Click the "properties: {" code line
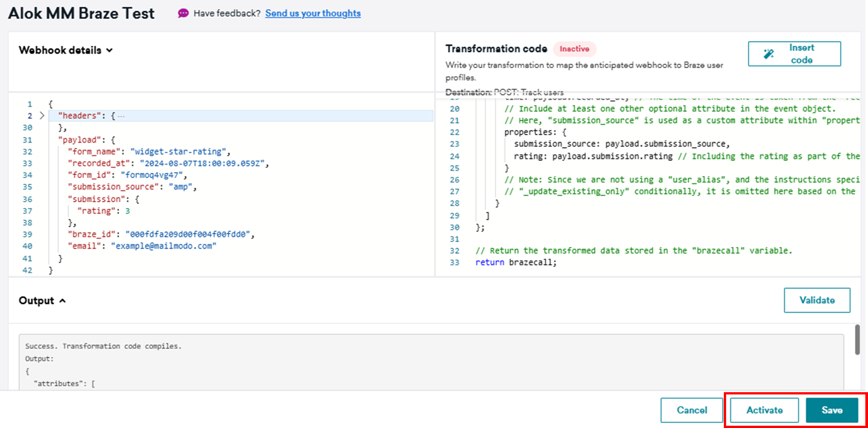 tap(535, 132)
